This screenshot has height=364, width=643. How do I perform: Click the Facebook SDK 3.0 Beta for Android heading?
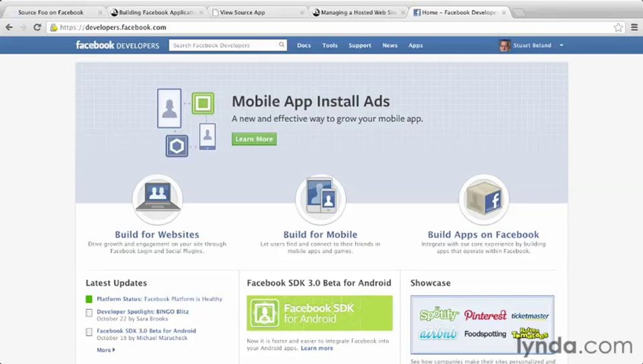[319, 283]
